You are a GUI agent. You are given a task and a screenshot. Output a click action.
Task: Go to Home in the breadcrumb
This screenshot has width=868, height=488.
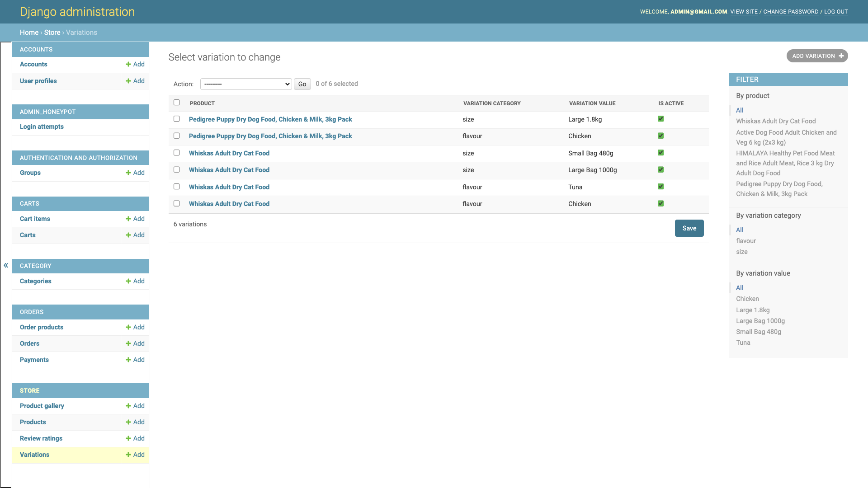coord(29,33)
